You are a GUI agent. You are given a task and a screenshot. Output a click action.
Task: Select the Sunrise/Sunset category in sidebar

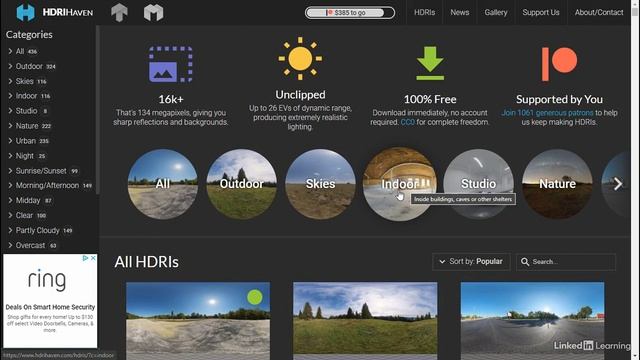(x=42, y=171)
